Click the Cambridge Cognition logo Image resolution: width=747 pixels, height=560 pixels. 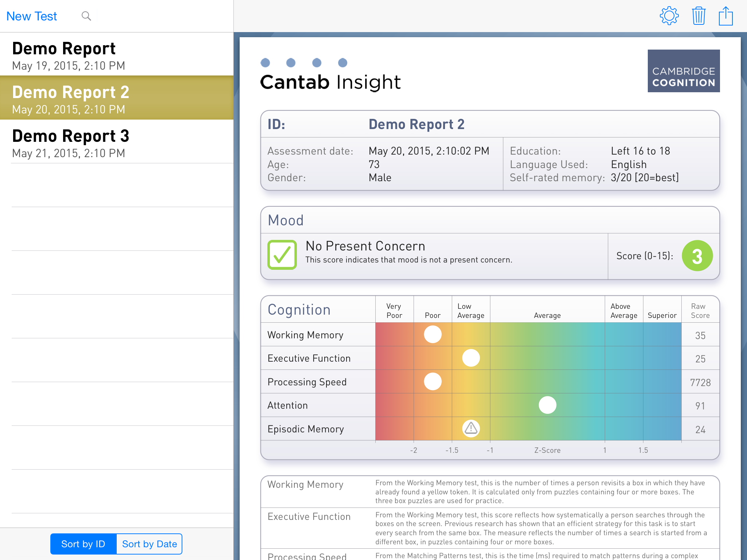pyautogui.click(x=684, y=71)
